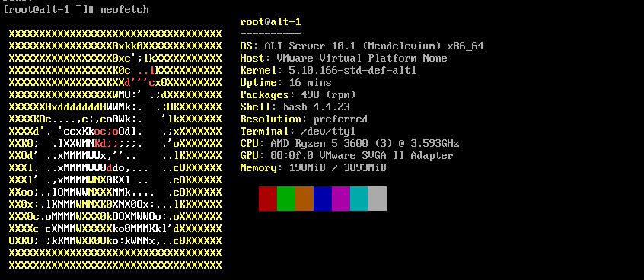Screen dimensions: 644x280
Task: Click the red color block
Action: point(268,199)
